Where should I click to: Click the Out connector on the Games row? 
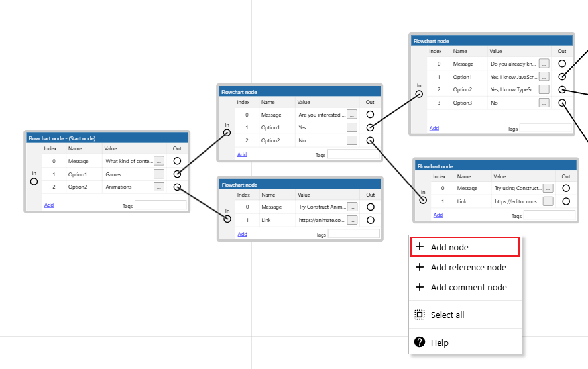pos(177,174)
